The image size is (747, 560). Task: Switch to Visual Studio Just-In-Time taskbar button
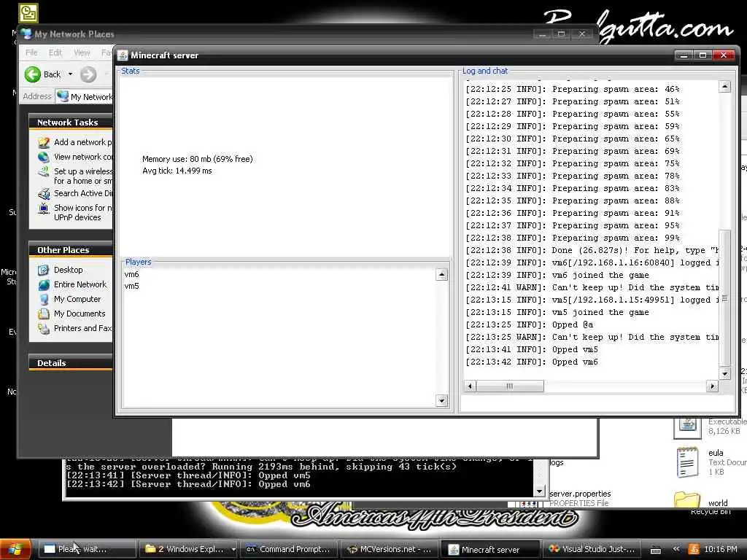coord(592,549)
